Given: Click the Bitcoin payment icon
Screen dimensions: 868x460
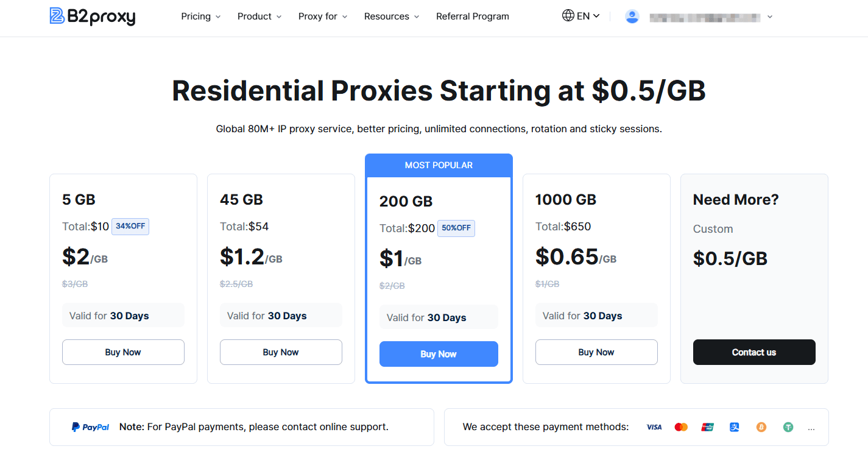Looking at the screenshot, I should click(761, 427).
